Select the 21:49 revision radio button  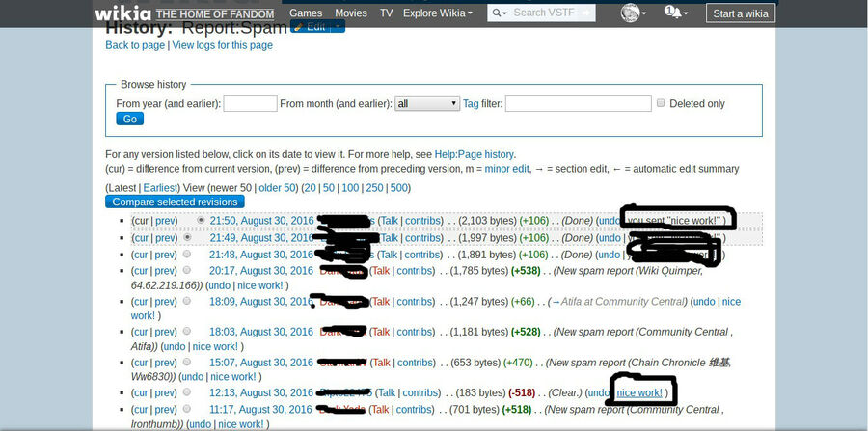pos(188,237)
